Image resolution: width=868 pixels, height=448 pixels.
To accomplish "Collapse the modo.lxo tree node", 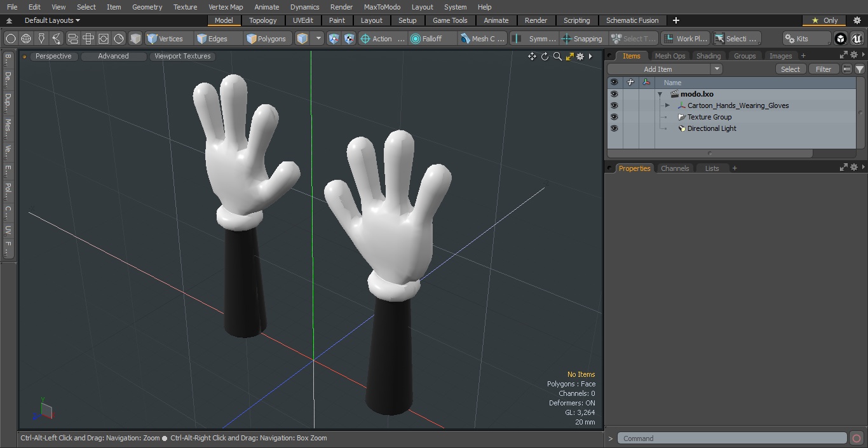I will tap(660, 94).
